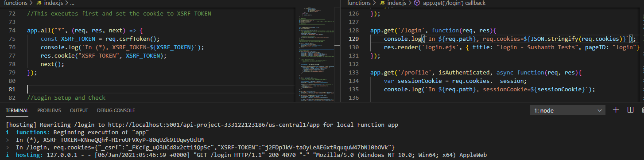The height and width of the screenshot is (160, 644).
Task: Switch to the TERMINAL panel tab
Action: point(17,110)
